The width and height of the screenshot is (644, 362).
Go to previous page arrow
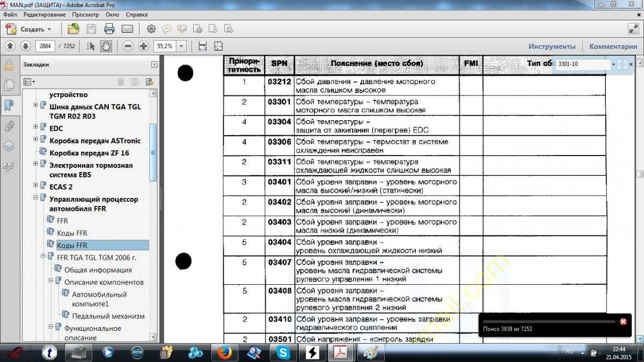point(10,46)
